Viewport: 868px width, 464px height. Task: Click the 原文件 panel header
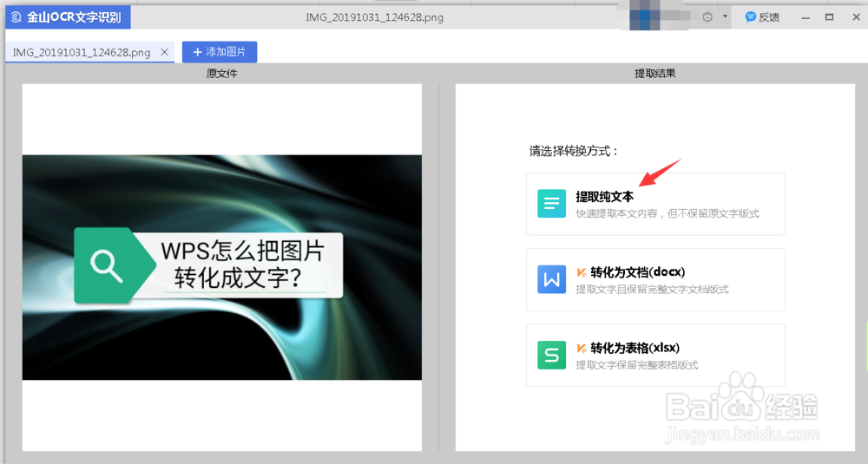pos(221,74)
